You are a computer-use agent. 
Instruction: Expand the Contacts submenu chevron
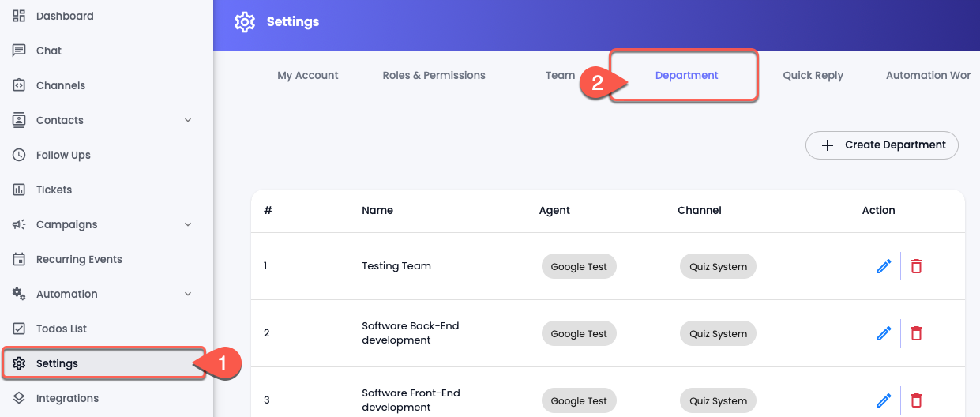[188, 120]
